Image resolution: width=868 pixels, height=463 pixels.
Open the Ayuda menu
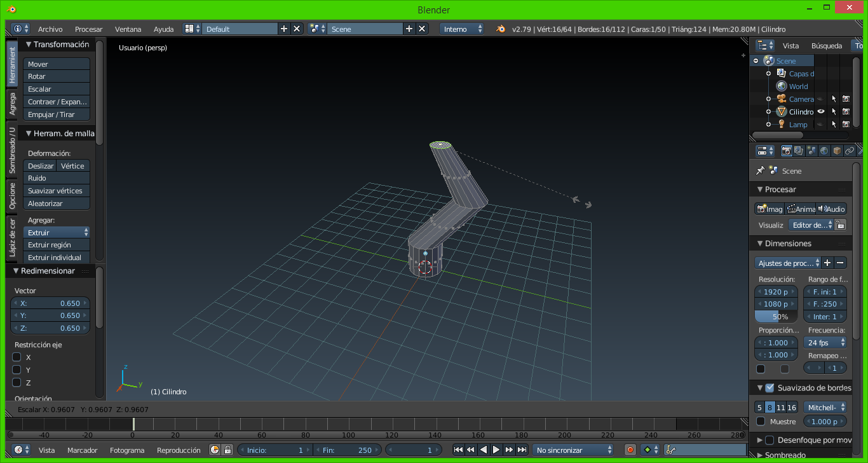click(x=163, y=29)
